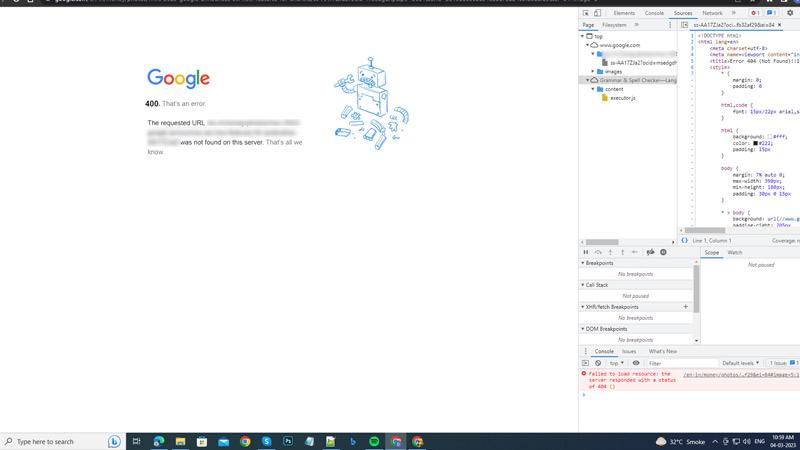Clear the console icon
800x450 pixels.
pos(598,363)
